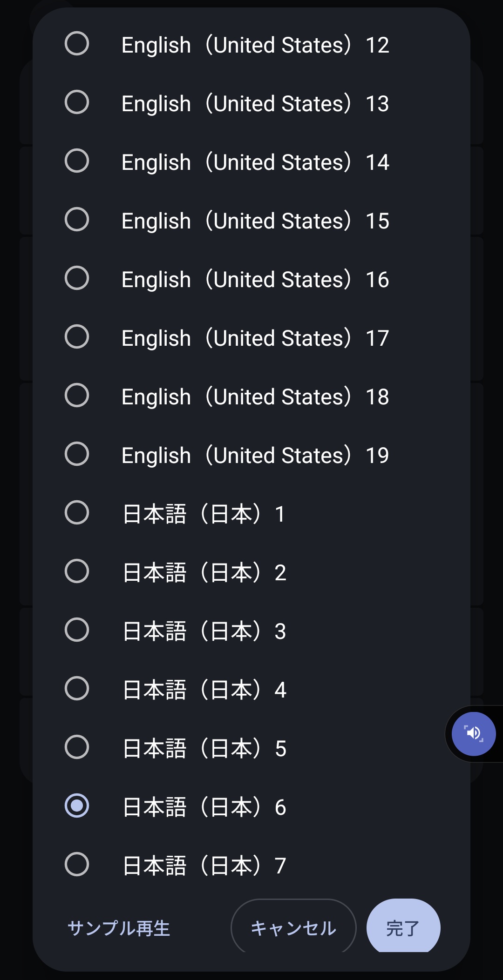Select 日本語（日本）3 radio button
This screenshot has width=503, height=980.
coord(77,630)
